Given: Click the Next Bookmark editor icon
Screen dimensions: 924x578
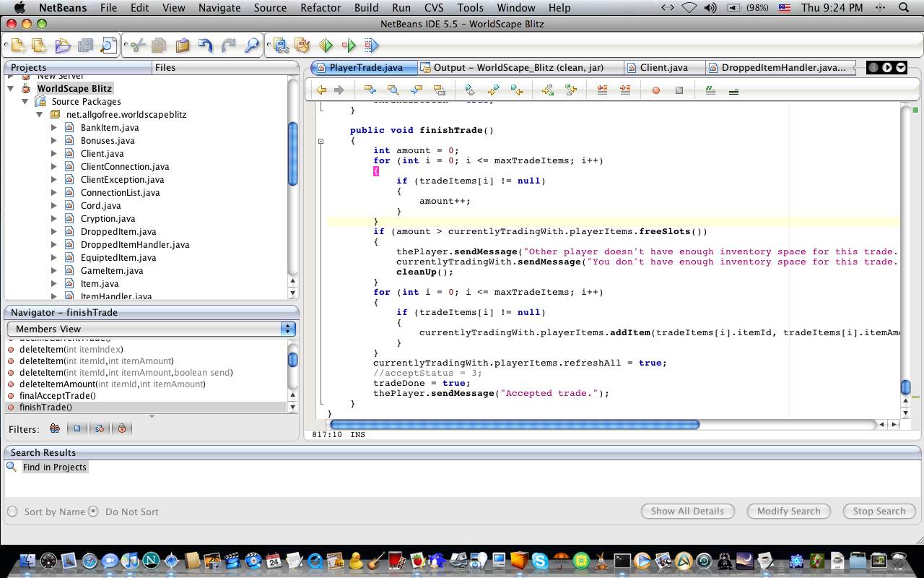Looking at the screenshot, I should coord(493,90).
